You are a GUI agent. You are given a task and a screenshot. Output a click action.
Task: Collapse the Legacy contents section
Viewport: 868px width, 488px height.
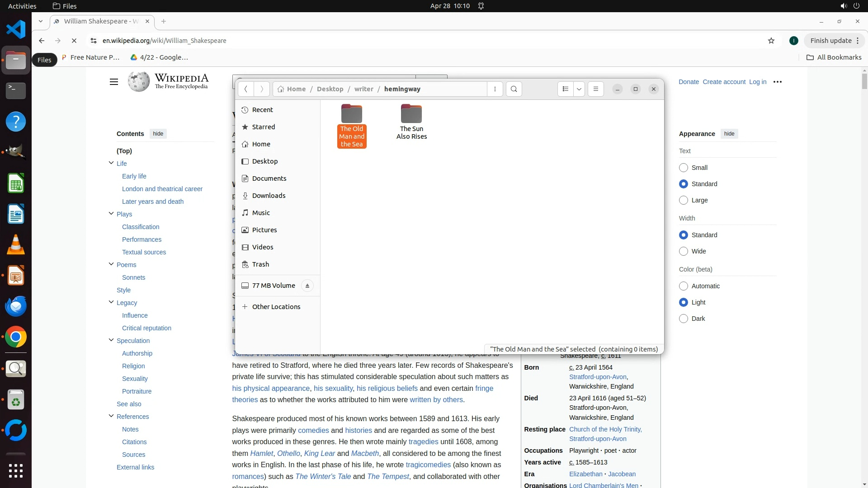(x=111, y=302)
